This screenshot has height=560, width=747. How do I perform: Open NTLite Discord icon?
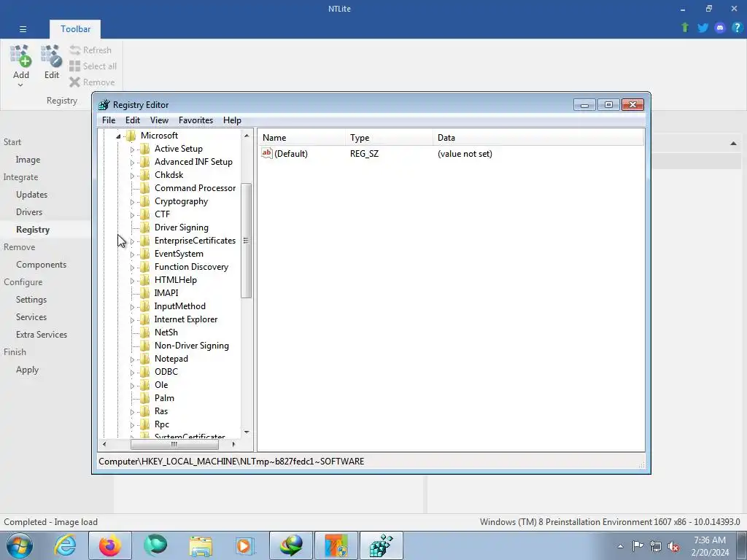tap(720, 28)
